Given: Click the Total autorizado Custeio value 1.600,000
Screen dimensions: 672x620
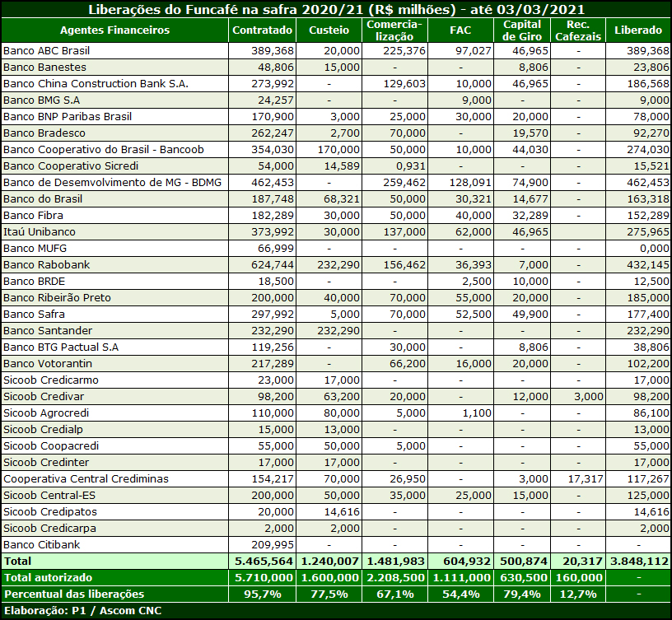Looking at the screenshot, I should [x=330, y=577].
